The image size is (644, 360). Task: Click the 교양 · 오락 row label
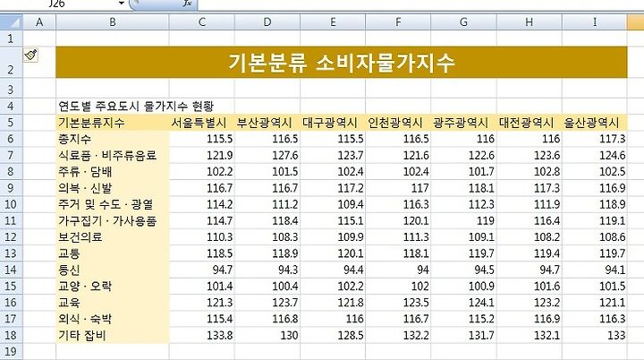pyautogui.click(x=113, y=286)
